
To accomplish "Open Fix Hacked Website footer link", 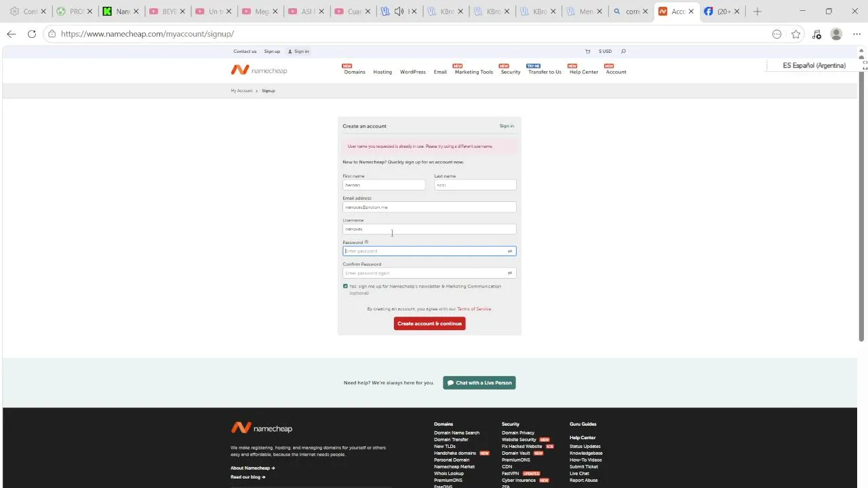I will click(522, 447).
